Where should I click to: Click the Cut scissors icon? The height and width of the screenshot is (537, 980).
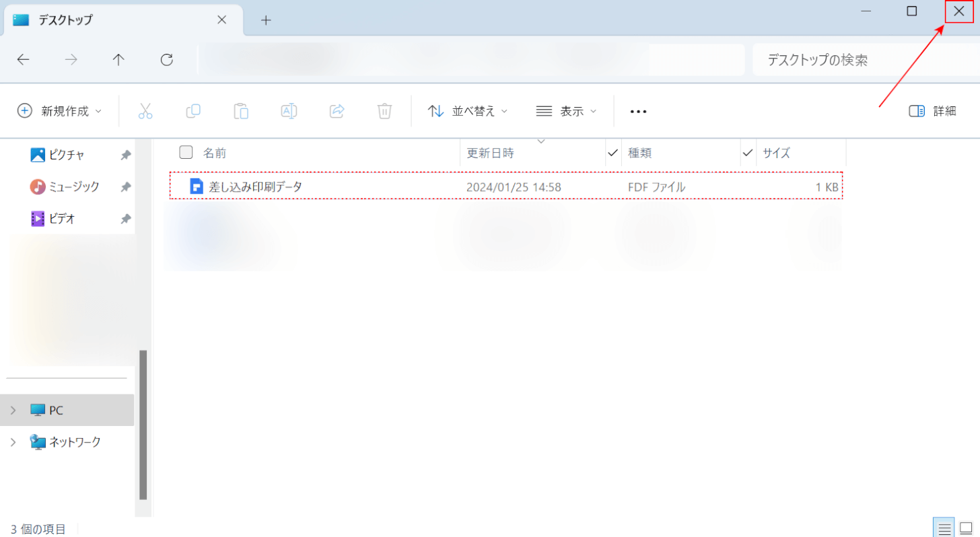145,111
